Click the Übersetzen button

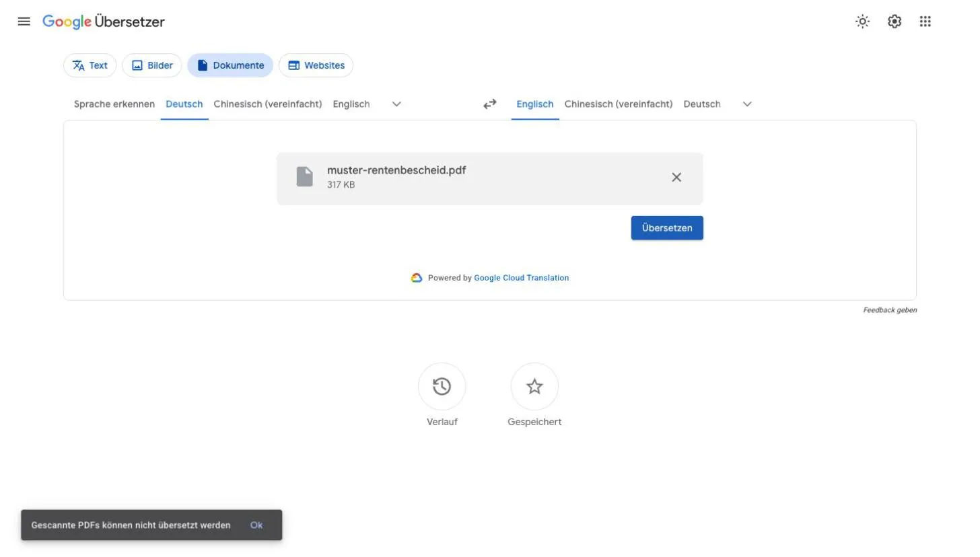pyautogui.click(x=667, y=228)
